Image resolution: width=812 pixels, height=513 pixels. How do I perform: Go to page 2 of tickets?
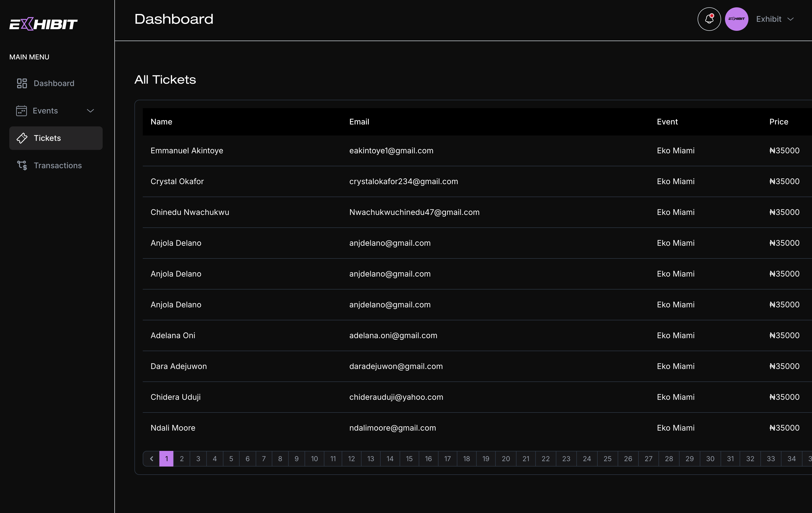[182, 459]
